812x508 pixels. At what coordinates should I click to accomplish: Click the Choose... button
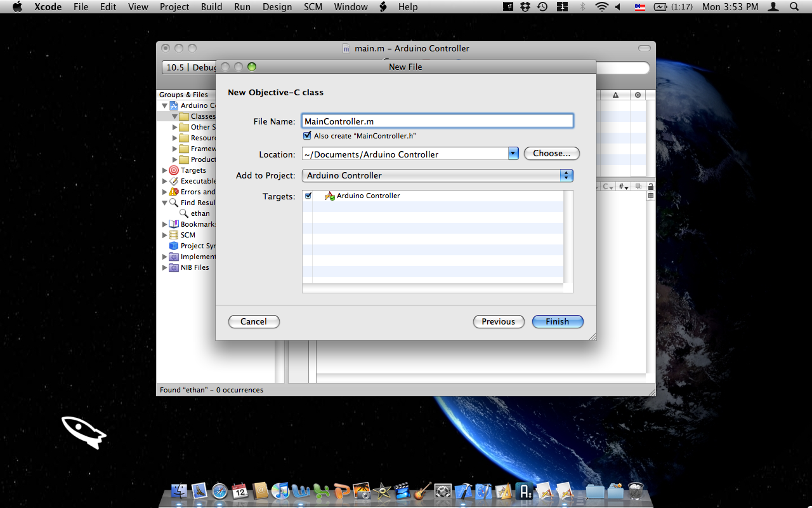[552, 154]
